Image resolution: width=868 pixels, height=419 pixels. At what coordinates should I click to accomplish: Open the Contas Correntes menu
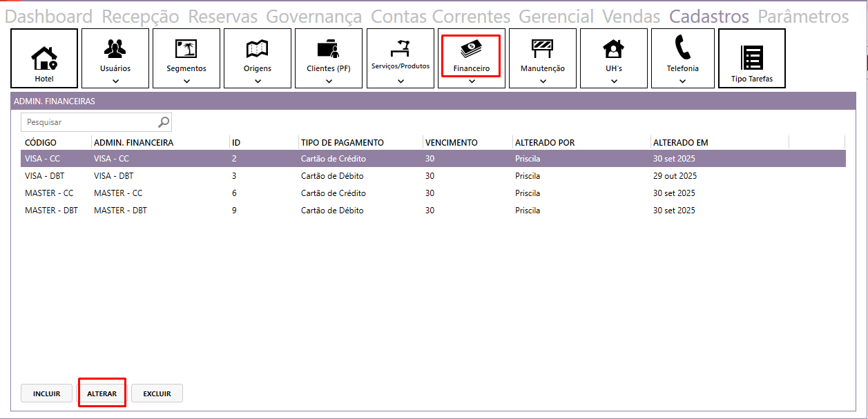tap(441, 17)
